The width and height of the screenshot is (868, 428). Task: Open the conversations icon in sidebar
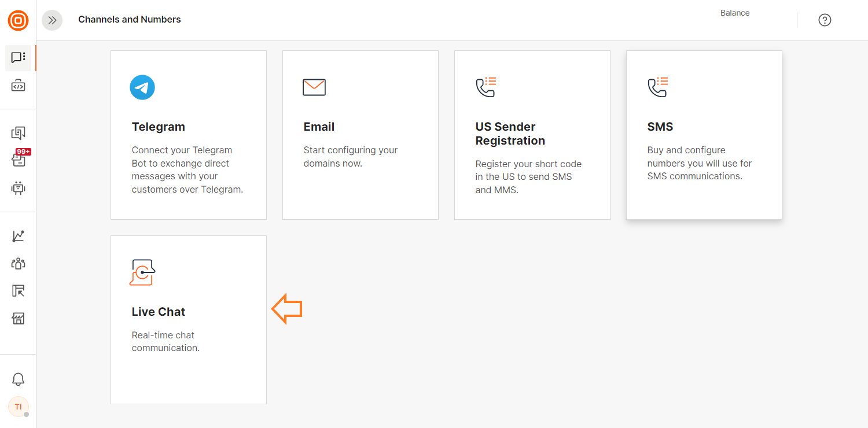(x=18, y=133)
